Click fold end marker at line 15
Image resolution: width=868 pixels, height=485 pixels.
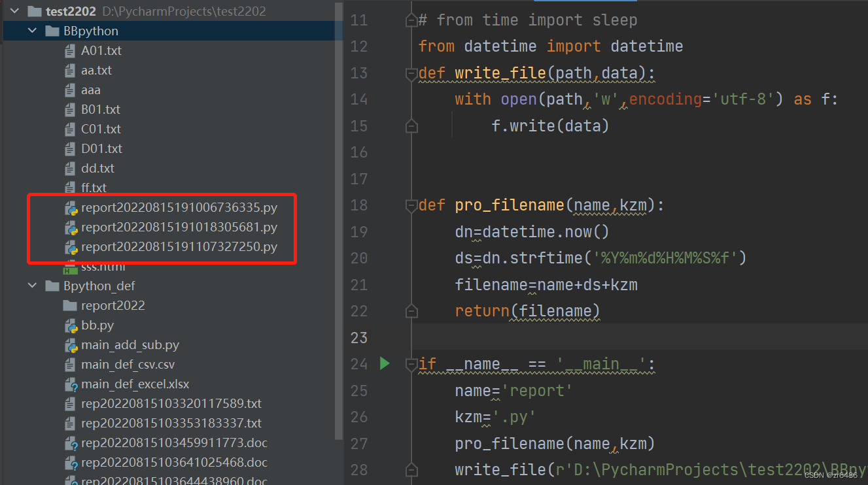click(411, 126)
